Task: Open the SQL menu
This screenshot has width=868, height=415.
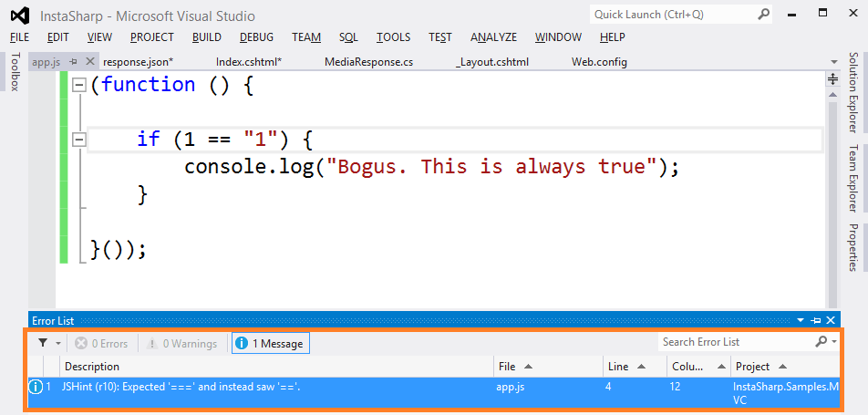Action: [x=348, y=37]
